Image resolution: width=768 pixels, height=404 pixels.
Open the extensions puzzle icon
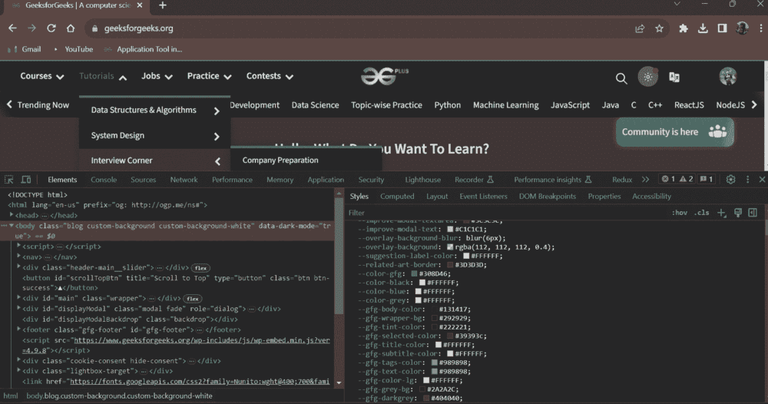point(683,28)
